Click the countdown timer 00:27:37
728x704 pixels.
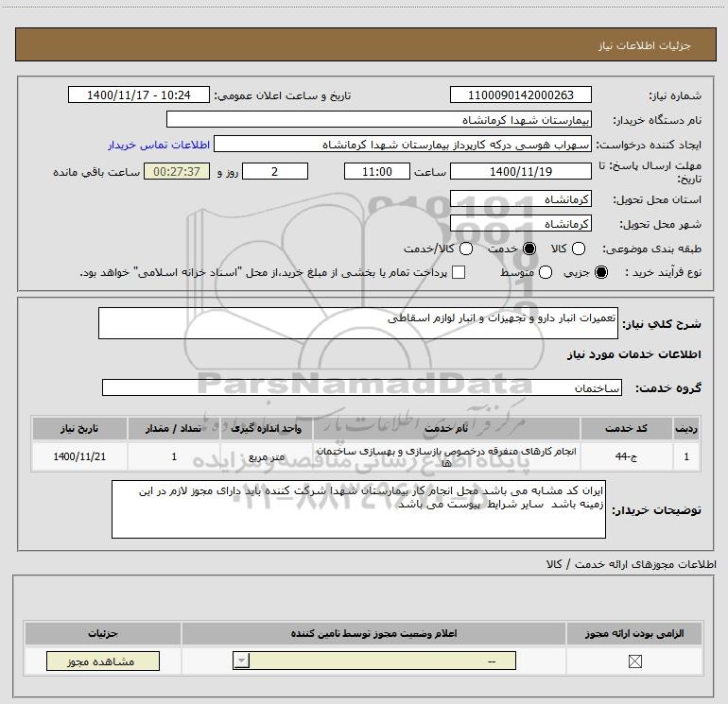177,171
